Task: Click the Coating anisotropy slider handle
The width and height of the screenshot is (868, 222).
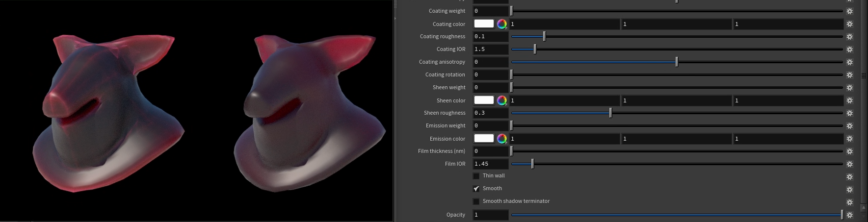Action: pos(677,62)
